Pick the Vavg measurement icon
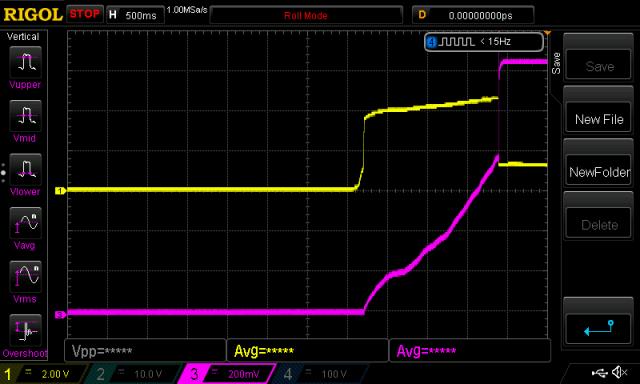640x384 pixels. coord(25,223)
